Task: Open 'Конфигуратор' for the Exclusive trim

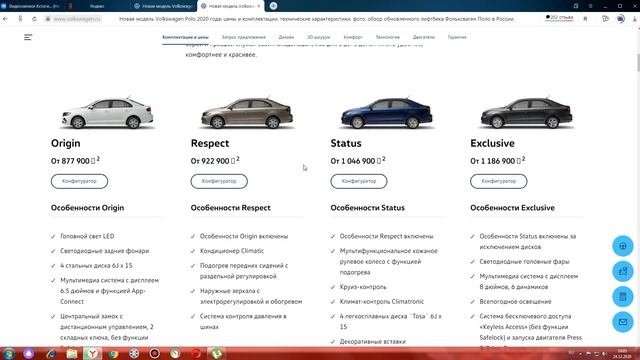Action: pos(499,181)
